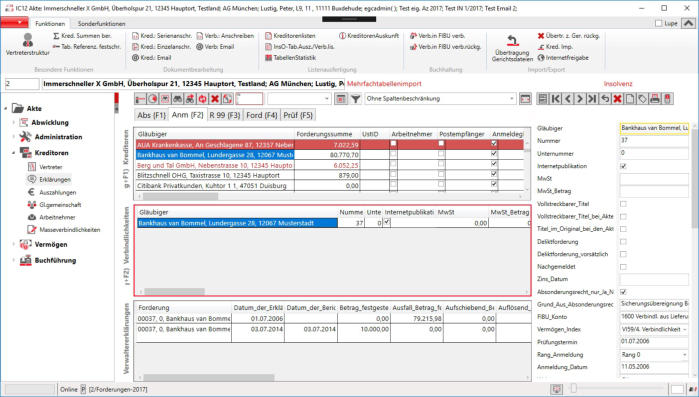
Task: Open Verb.: Anschreiben
Action: pyautogui.click(x=225, y=36)
